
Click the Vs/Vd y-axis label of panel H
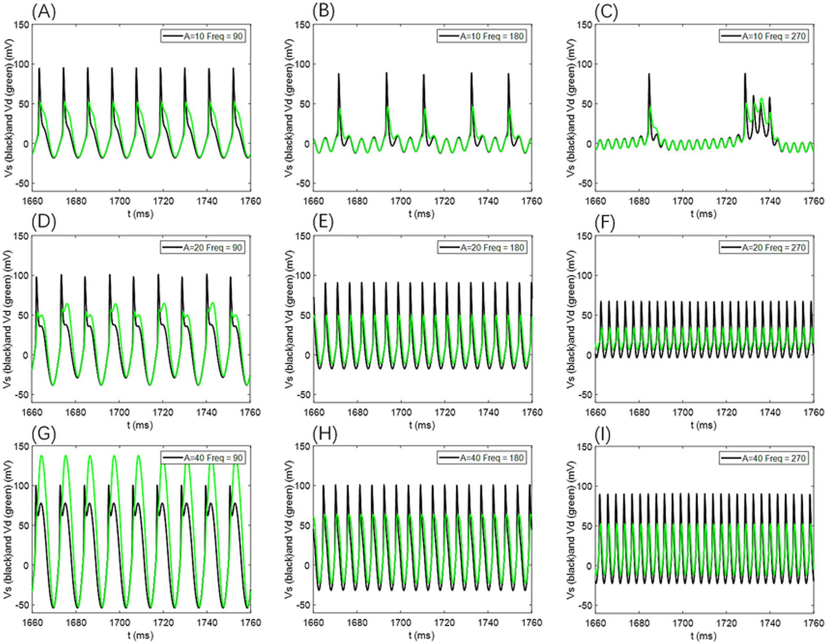[289, 530]
